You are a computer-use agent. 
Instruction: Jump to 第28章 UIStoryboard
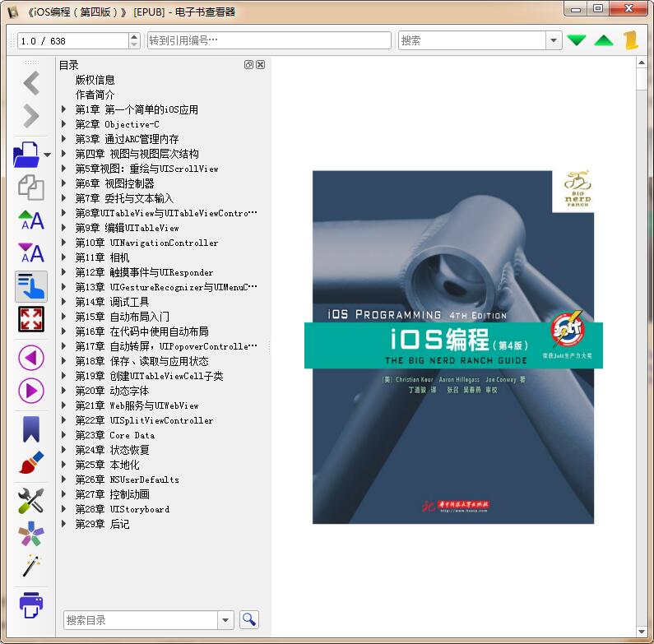(x=123, y=509)
